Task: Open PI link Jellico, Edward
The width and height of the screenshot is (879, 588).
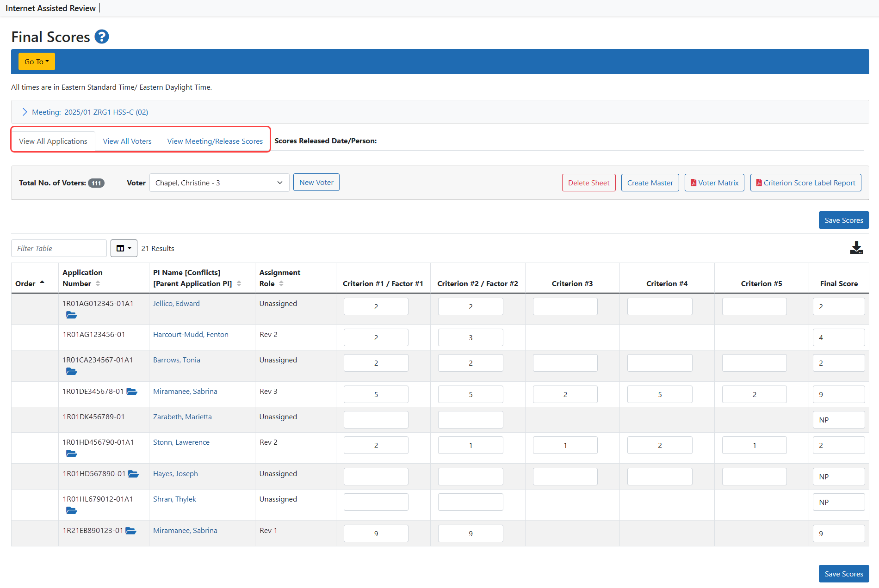Action: pyautogui.click(x=176, y=304)
